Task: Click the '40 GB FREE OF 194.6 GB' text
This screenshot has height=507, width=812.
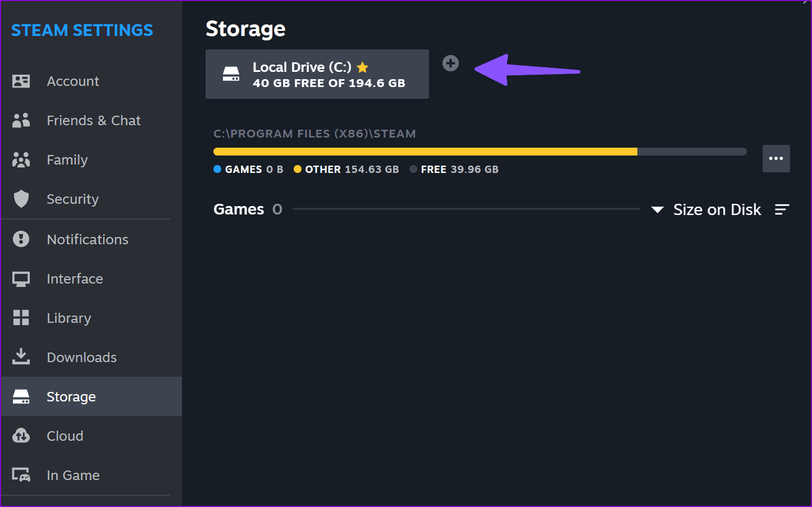Action: (329, 83)
